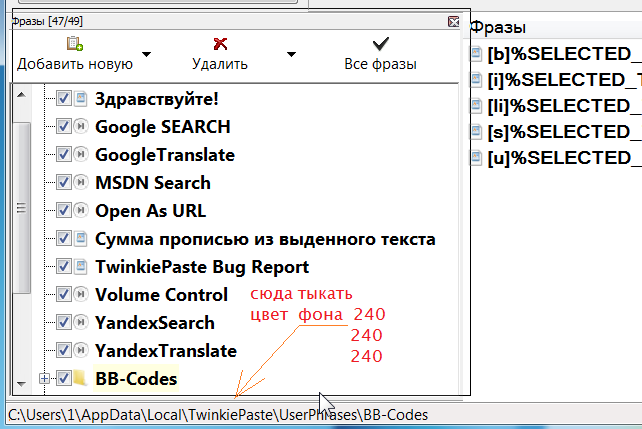Select the GoogleTranslate phrase
The width and height of the screenshot is (642, 429).
click(165, 154)
